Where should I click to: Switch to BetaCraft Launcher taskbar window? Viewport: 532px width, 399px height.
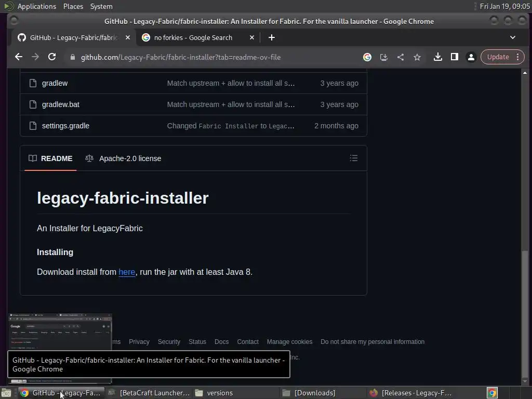(149, 393)
